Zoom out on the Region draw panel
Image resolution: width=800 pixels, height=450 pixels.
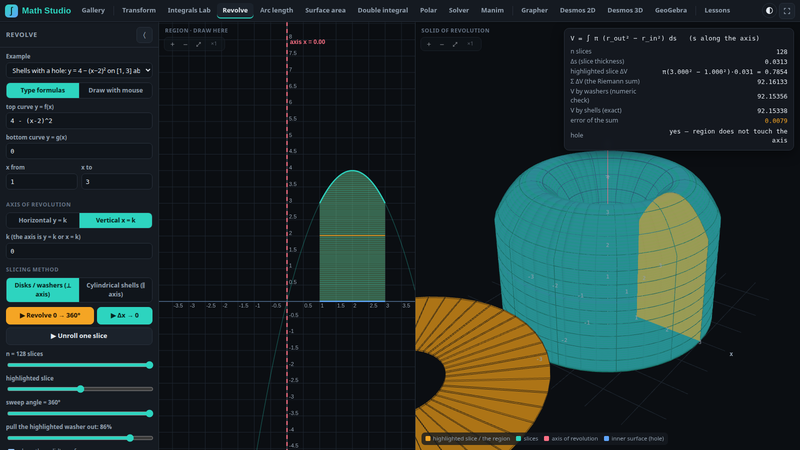[x=185, y=44]
